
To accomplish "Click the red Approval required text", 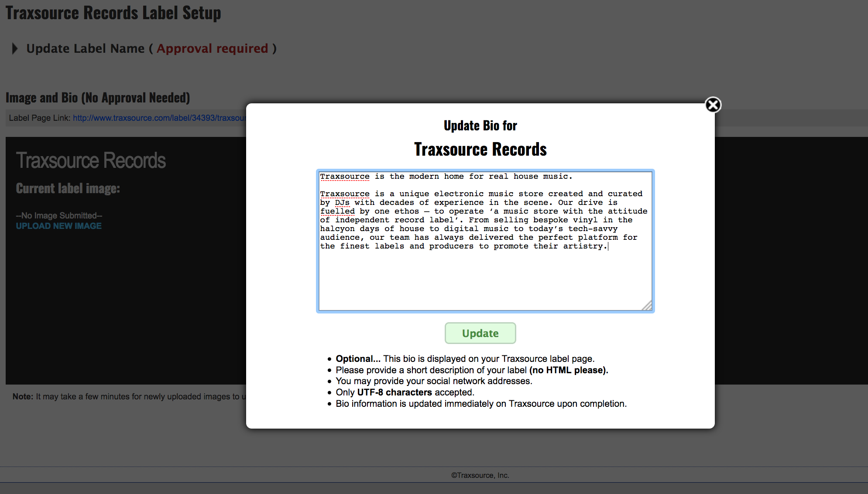I will (212, 48).
